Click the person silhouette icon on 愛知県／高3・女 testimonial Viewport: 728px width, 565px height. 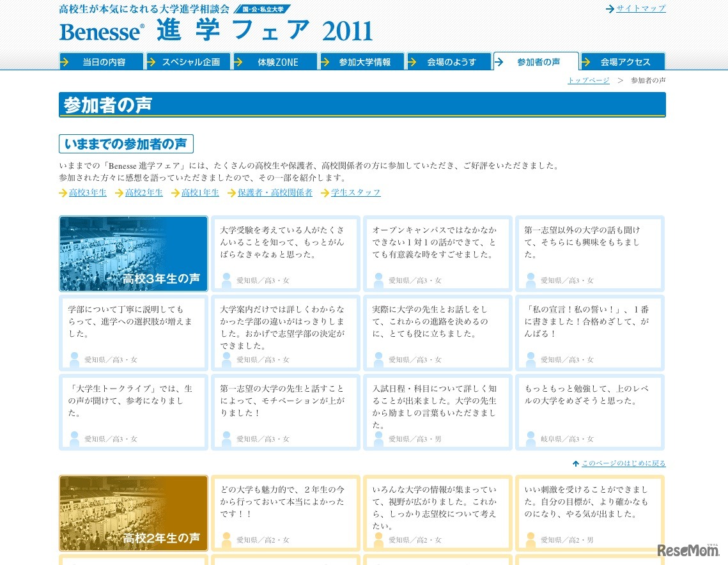coord(226,278)
